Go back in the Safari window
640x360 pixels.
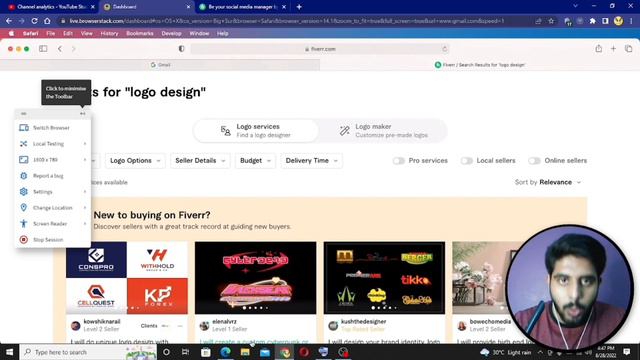tap(60, 49)
